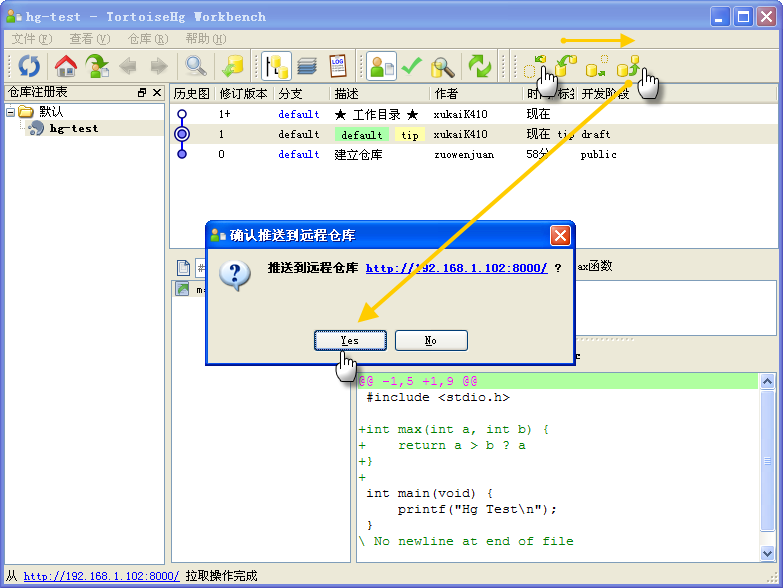This screenshot has height=588, width=783.
Task: Click the yellow tip tag label
Action: 410,135
